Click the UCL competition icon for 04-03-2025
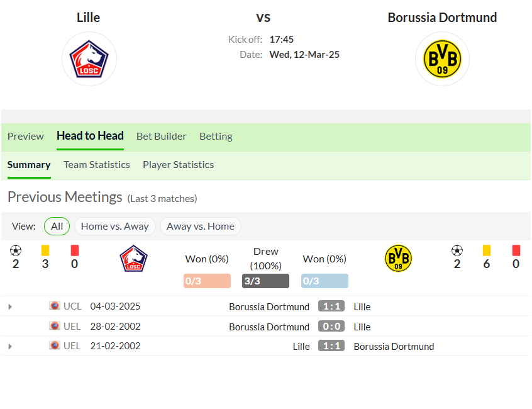532x409 pixels. 54,306
